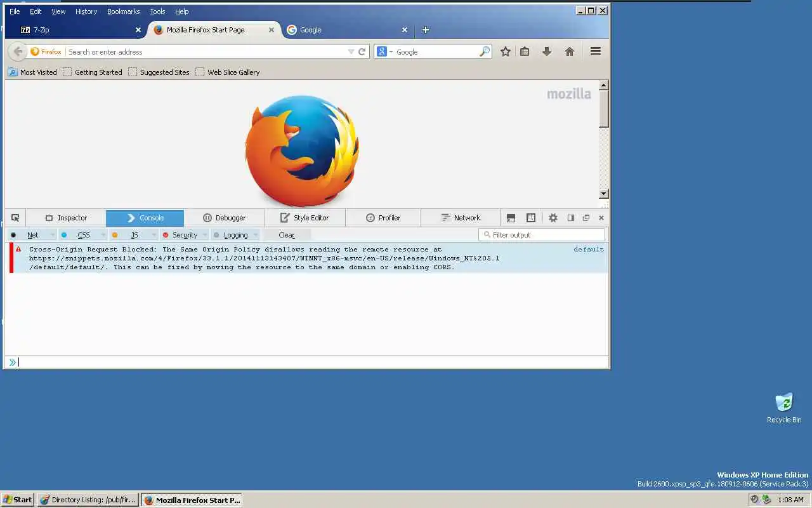Toggle the split console icon
Screen dimensions: 812x508
[511, 218]
